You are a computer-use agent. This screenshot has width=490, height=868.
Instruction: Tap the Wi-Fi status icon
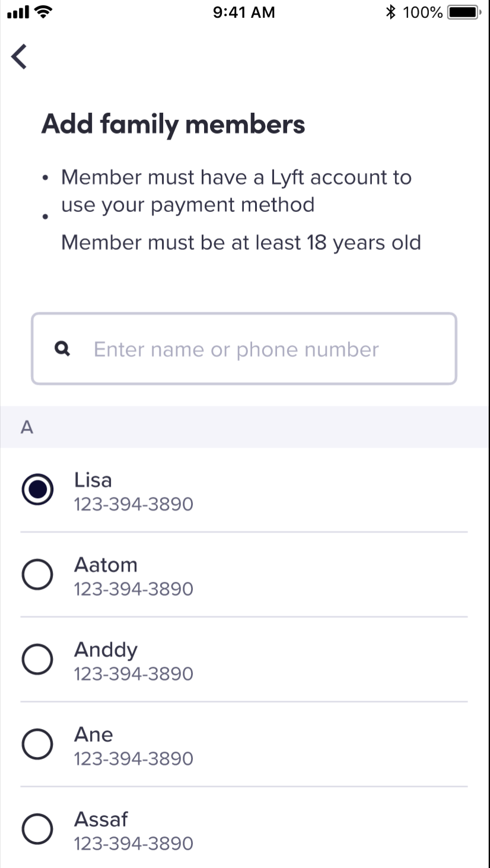coord(43,12)
